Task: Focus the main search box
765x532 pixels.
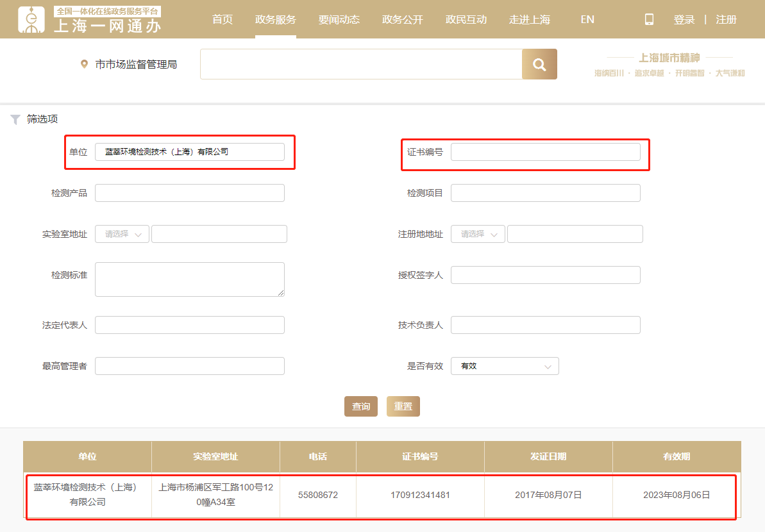Action: point(361,64)
